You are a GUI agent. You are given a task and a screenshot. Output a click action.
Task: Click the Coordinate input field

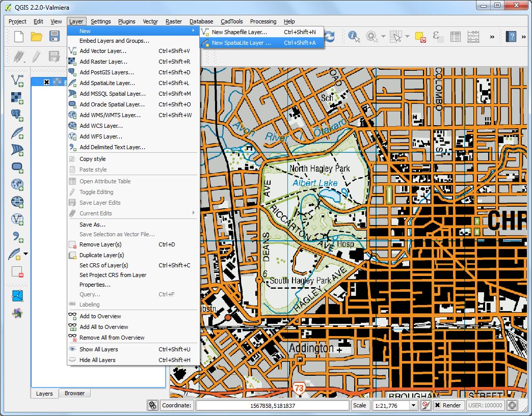[273, 405]
